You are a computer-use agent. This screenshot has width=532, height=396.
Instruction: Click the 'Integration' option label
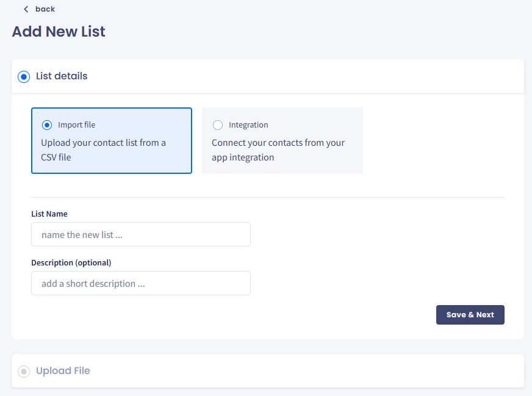pos(248,125)
